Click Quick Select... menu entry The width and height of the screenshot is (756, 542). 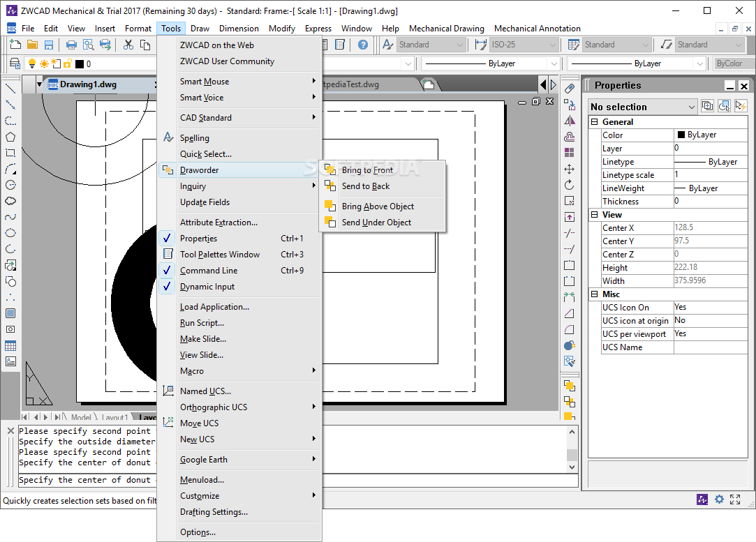point(239,154)
